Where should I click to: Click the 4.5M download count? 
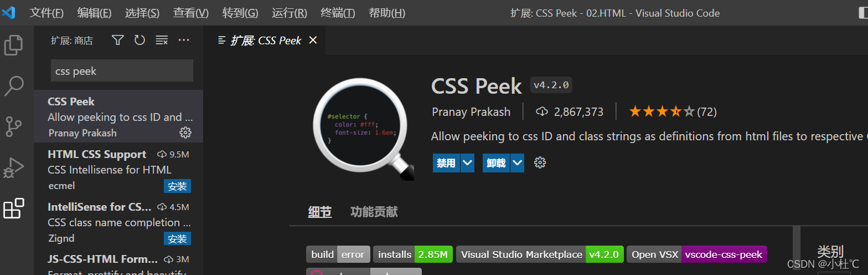coord(179,207)
